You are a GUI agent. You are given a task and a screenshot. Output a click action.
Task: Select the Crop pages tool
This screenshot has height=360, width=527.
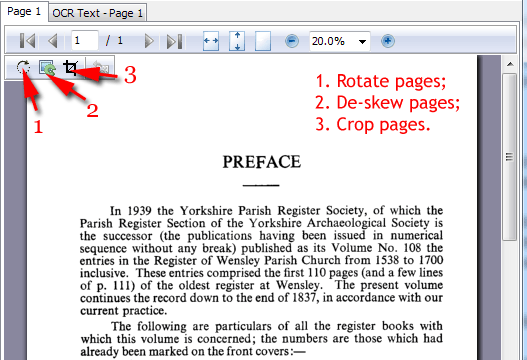tap(71, 67)
